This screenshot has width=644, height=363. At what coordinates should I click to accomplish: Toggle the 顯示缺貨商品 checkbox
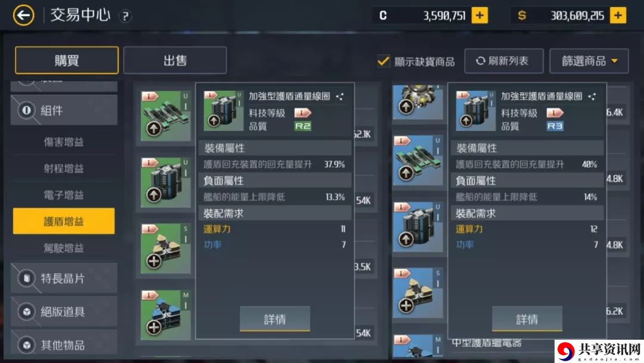point(383,61)
